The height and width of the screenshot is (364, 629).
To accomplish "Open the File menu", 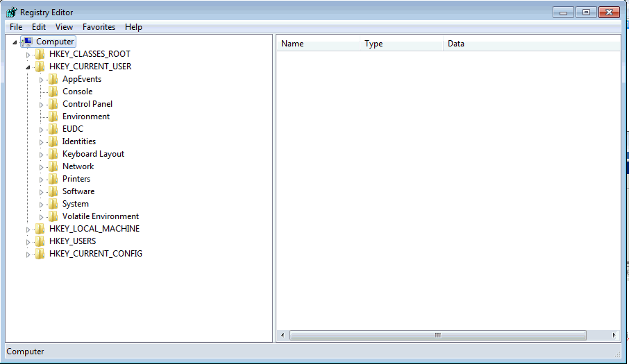I will tap(16, 27).
